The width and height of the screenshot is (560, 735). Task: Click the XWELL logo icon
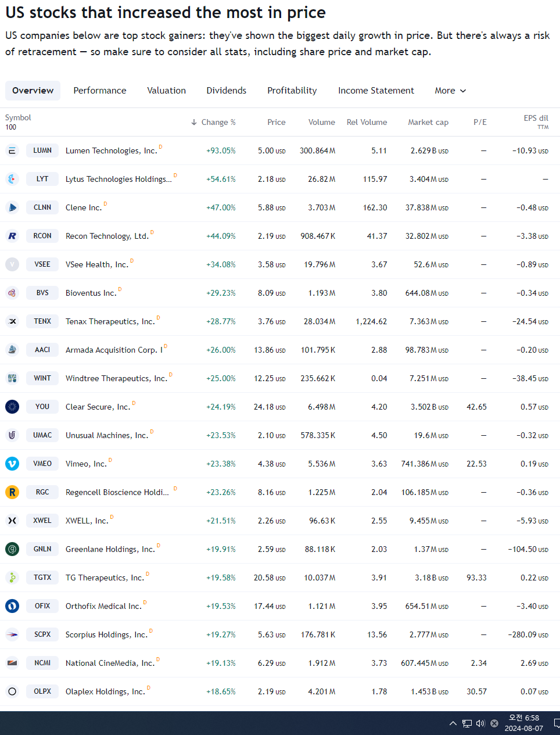click(12, 521)
